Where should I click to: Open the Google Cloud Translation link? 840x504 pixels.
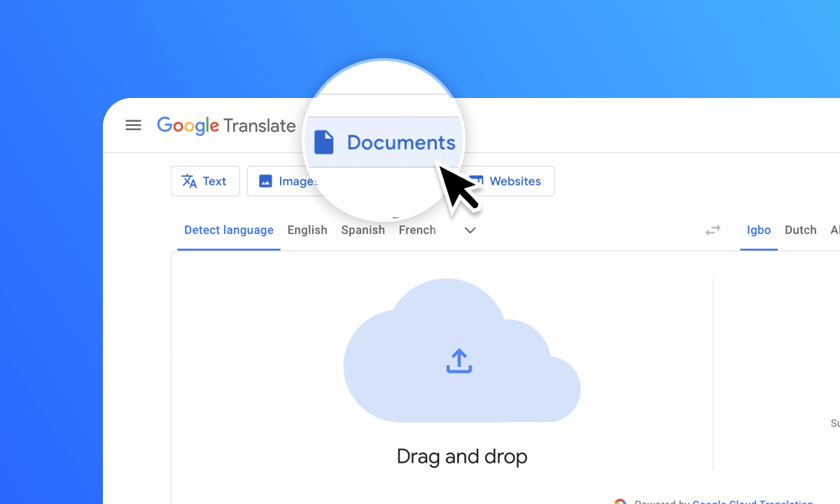click(x=752, y=501)
